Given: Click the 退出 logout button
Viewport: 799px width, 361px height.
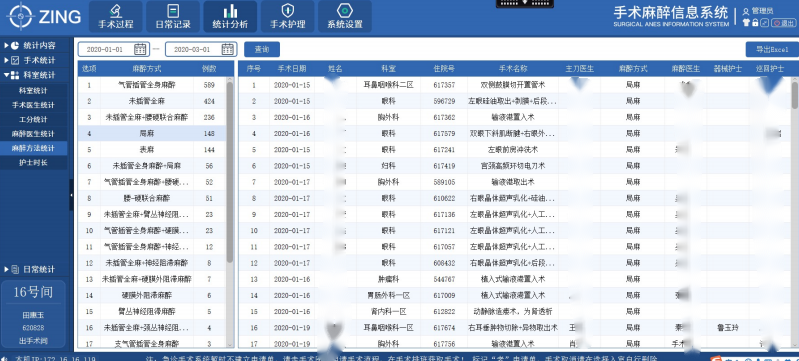Looking at the screenshot, I should pos(784,23).
